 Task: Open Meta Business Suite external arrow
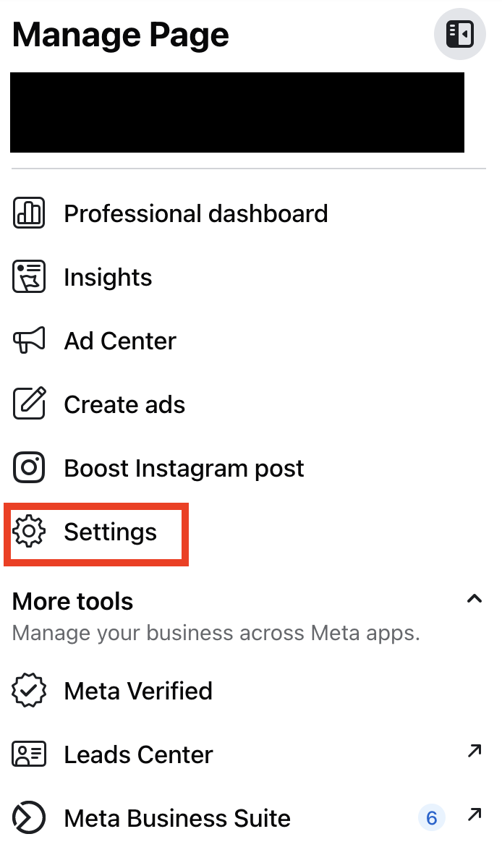coord(474,816)
